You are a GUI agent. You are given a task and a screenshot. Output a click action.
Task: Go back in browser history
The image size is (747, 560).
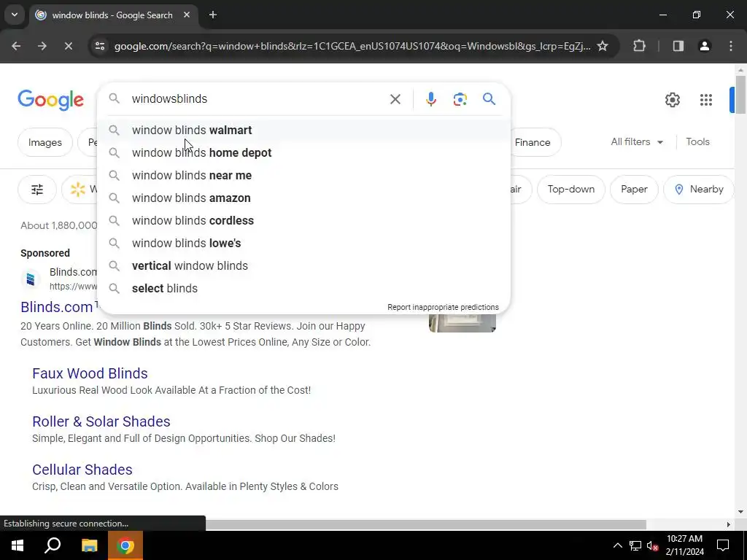[x=16, y=46]
